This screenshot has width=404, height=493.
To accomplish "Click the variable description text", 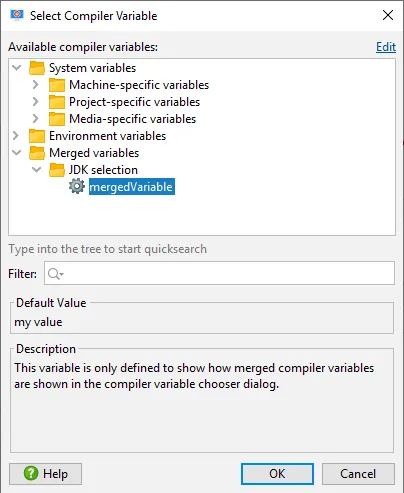I will tap(194, 376).
